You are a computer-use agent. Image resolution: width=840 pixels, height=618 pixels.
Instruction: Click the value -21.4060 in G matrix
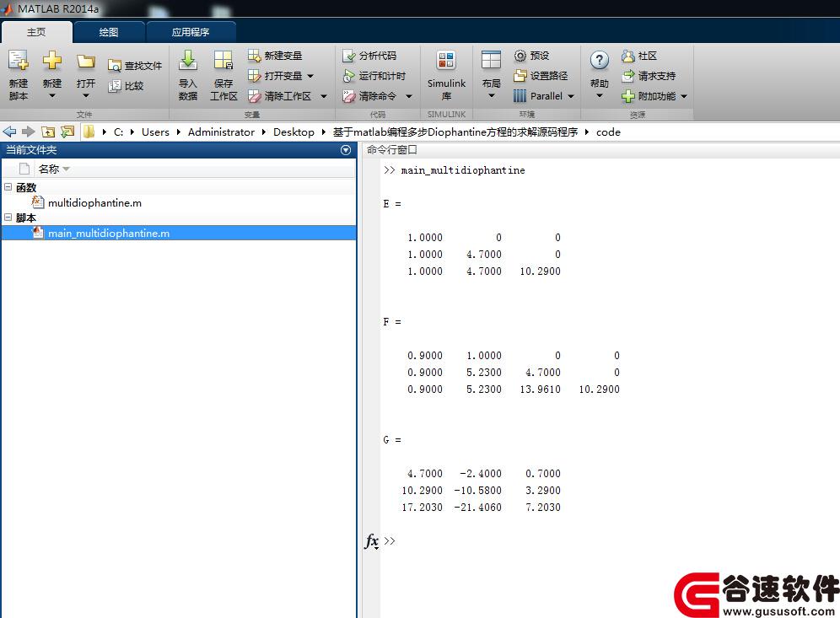[477, 508]
